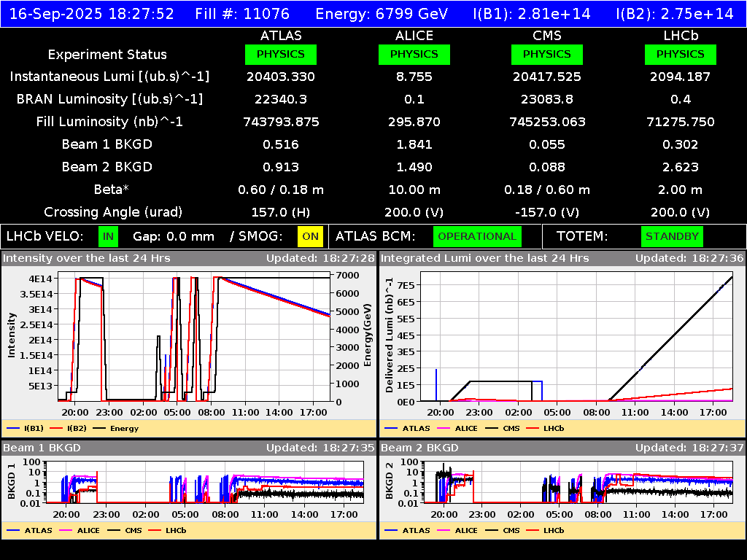Select CMS BRAN luminosity value 23083.8
This screenshot has height=560, width=747.
click(547, 99)
